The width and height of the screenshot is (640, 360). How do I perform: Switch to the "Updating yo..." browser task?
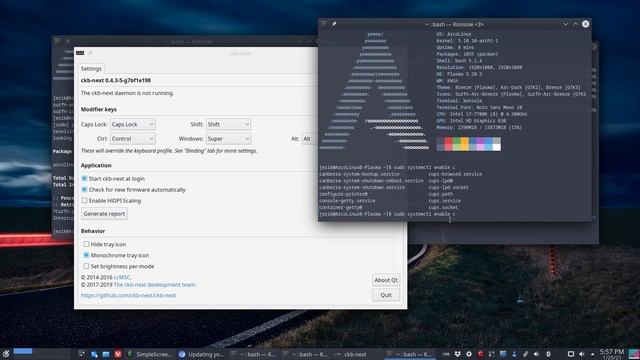[201, 354]
